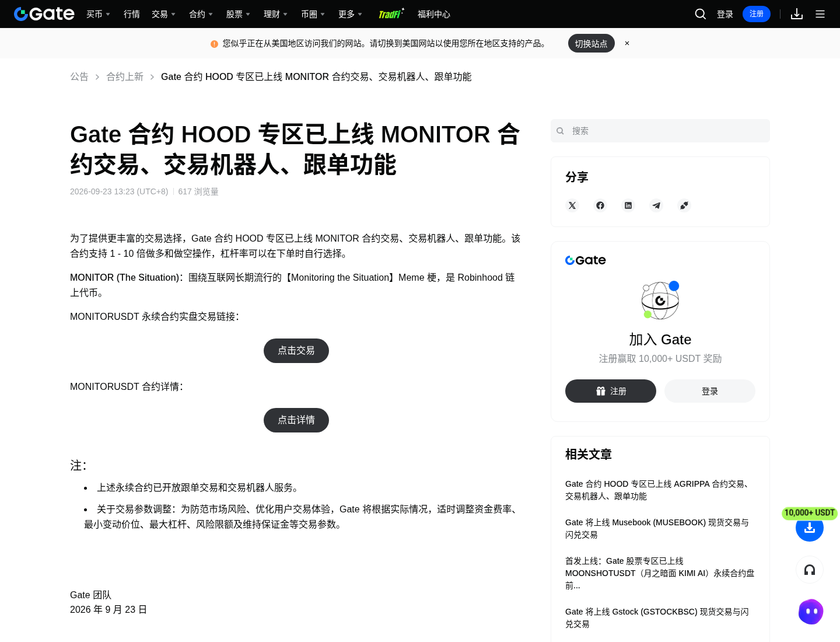The image size is (840, 642).
Task: Click the article date 2026-09-23 13:23
Action: 119,191
